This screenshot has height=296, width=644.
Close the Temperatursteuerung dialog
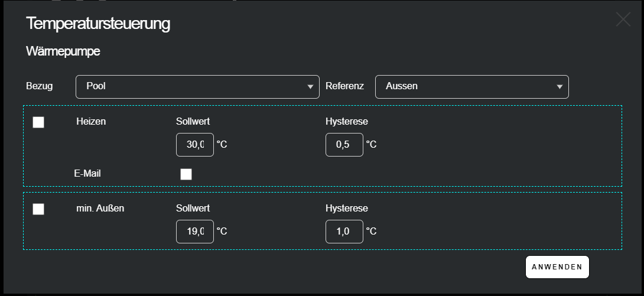point(623,19)
